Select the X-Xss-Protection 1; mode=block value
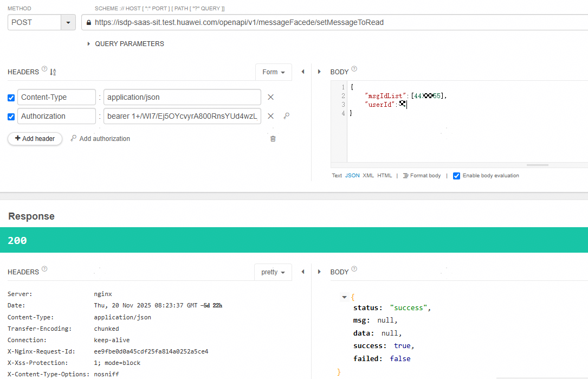The height and width of the screenshot is (379, 588). click(x=117, y=363)
